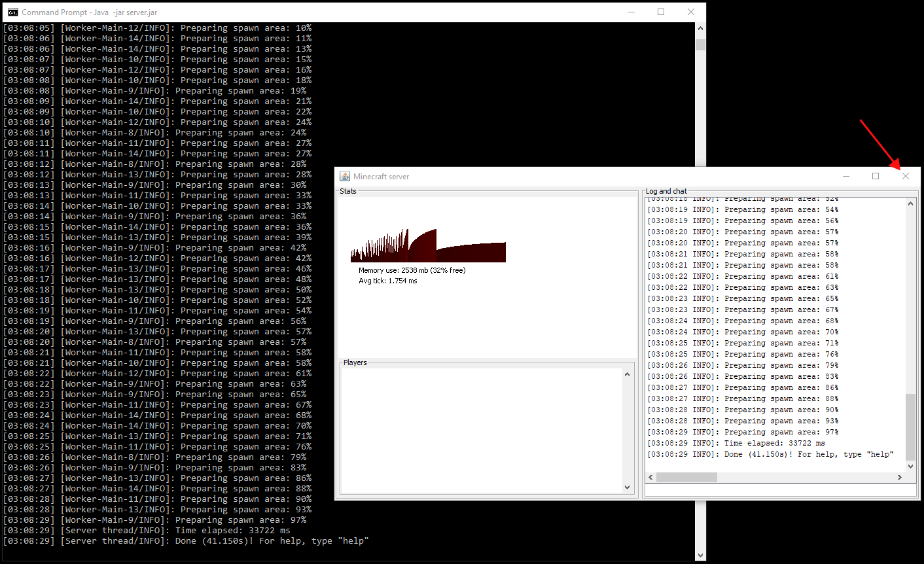Click the Log and chat horizontal scrollbar thumb
The image size is (924, 564).
(x=686, y=477)
